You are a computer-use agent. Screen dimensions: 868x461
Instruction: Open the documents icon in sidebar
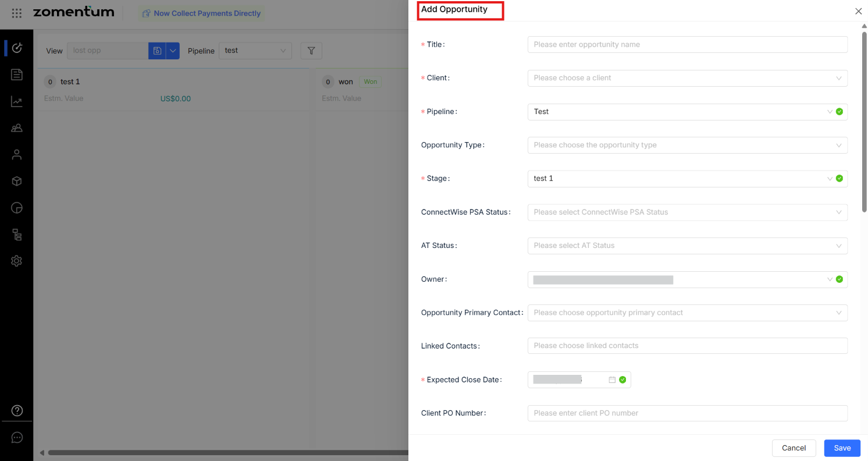point(17,75)
